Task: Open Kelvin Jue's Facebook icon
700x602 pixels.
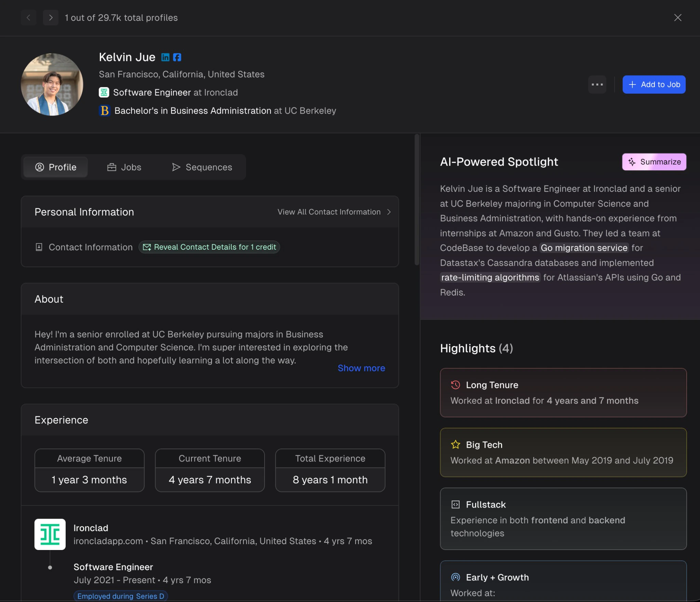Action: pyautogui.click(x=177, y=57)
